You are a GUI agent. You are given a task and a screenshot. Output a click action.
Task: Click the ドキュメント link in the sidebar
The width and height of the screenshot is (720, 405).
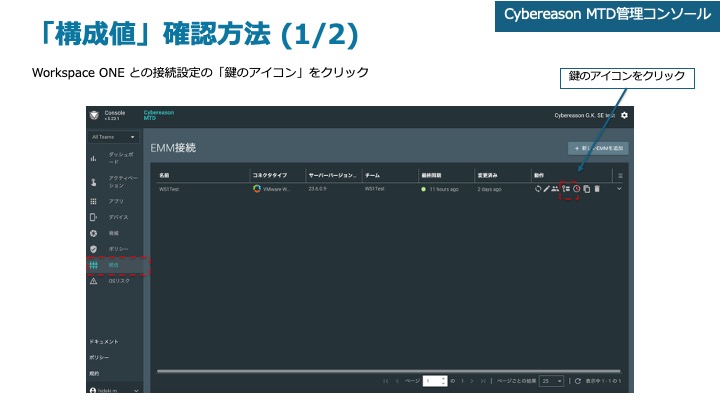click(x=103, y=342)
